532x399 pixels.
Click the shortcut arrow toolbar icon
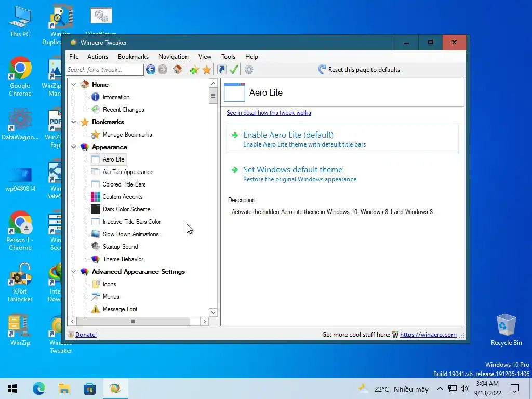(221, 70)
